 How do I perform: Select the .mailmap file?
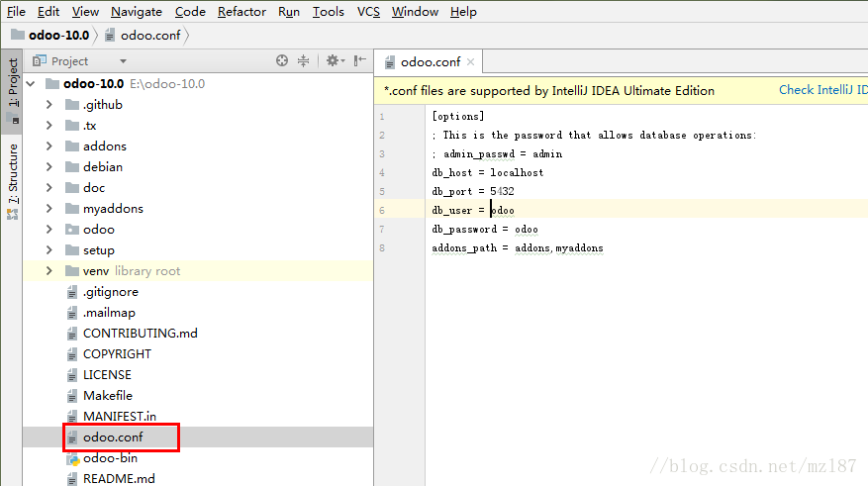pos(109,313)
